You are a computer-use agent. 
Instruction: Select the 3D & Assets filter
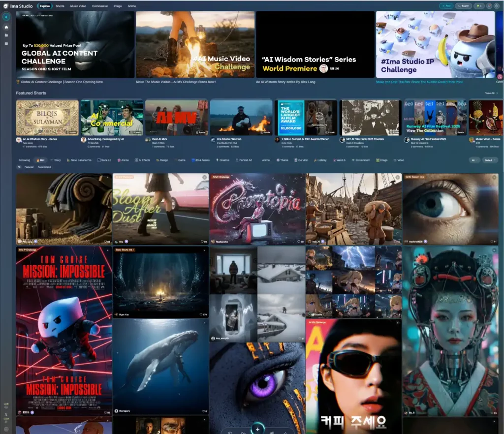(201, 160)
